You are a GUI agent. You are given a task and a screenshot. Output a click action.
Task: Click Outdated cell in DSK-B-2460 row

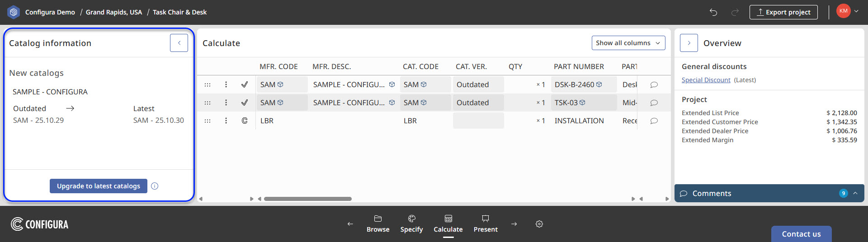click(x=478, y=84)
